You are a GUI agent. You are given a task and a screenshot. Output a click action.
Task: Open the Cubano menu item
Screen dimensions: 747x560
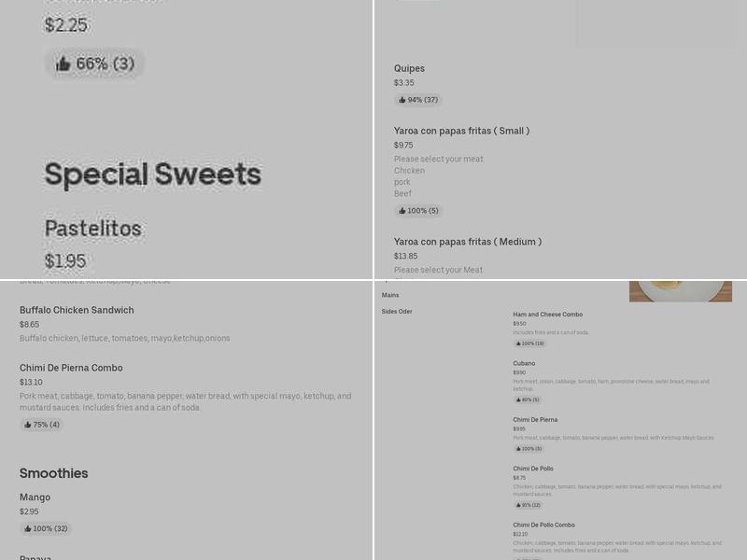522,363
